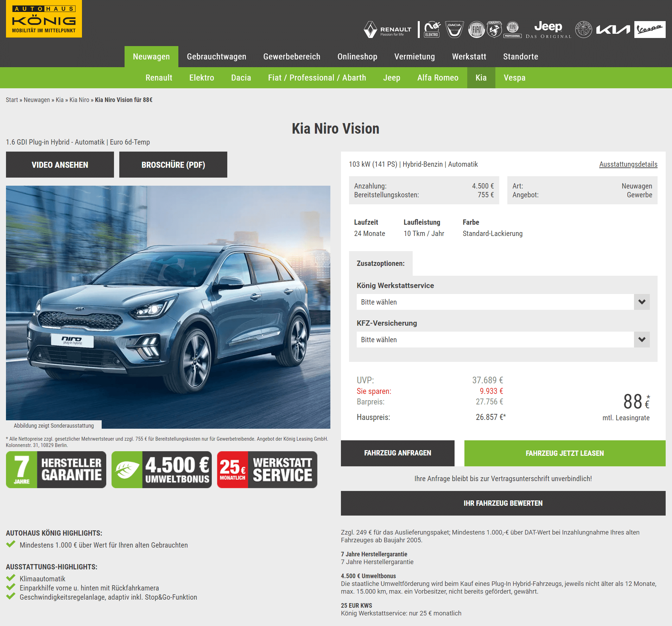Open the Renault brand logo
Image resolution: width=672 pixels, height=626 pixels.
(387, 30)
